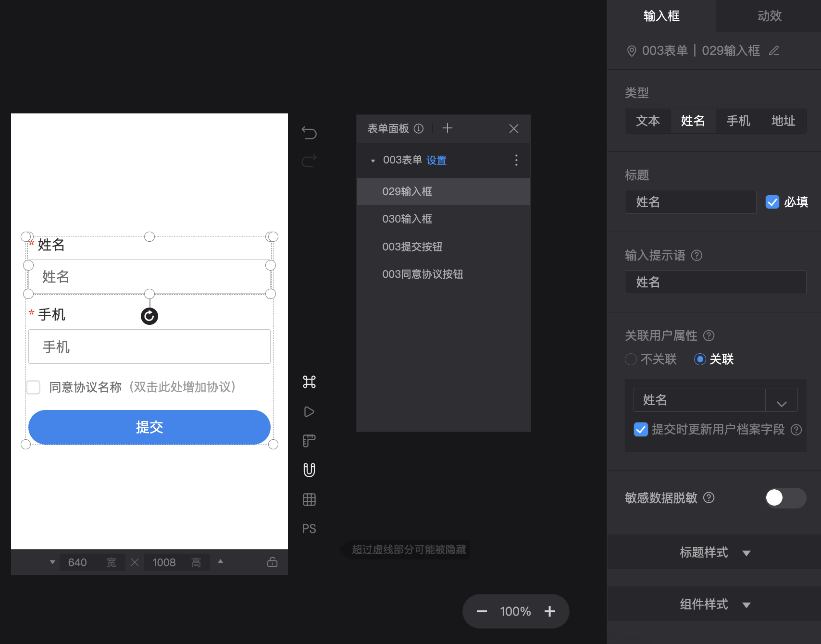Open the shortcut keys command icon
The height and width of the screenshot is (644, 821).
click(x=309, y=382)
